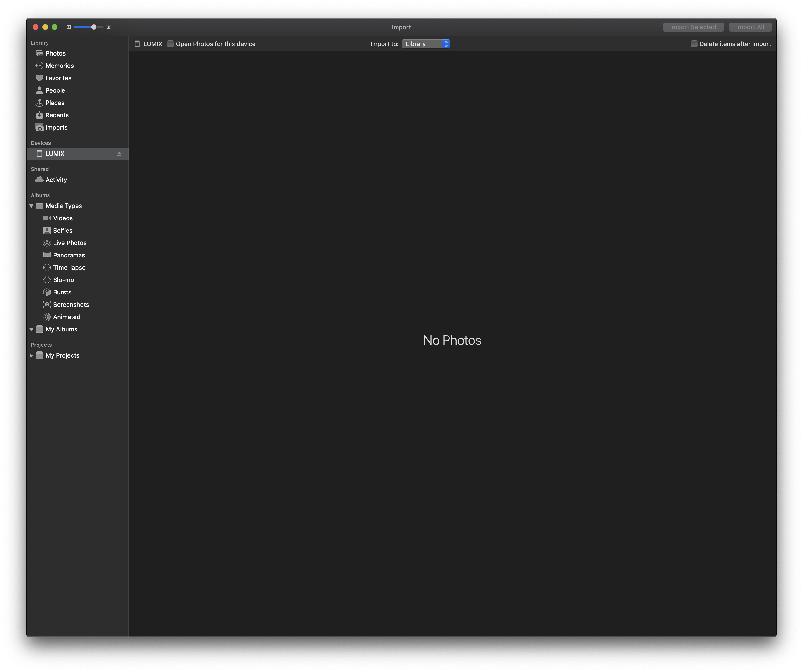Expand the My Projects folder
This screenshot has height=672, width=803.
tap(31, 355)
